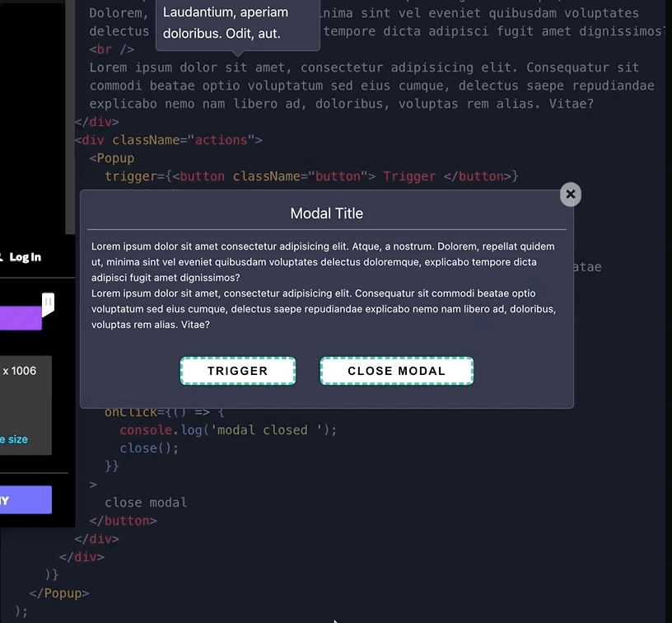
Task: Click the modal paragraph starting 'Lorem ipsum dolor sit amet consectetur'
Action: coord(323,262)
